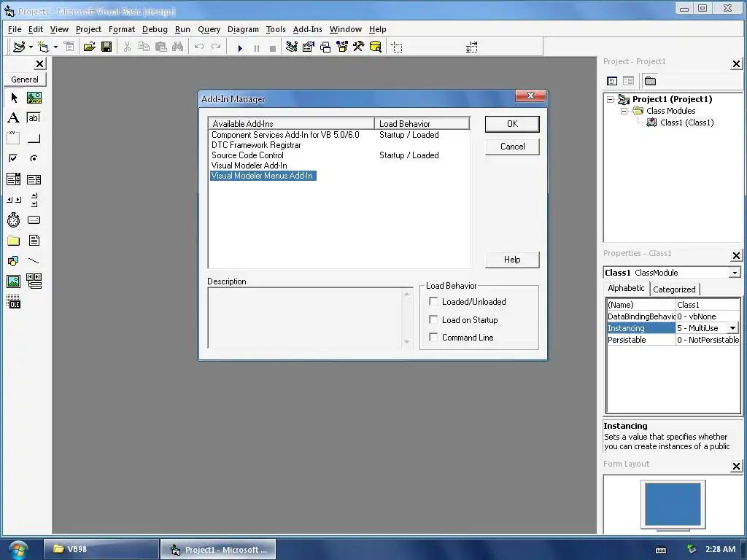Open the Add-Ins menu
The image size is (747, 560).
(307, 29)
